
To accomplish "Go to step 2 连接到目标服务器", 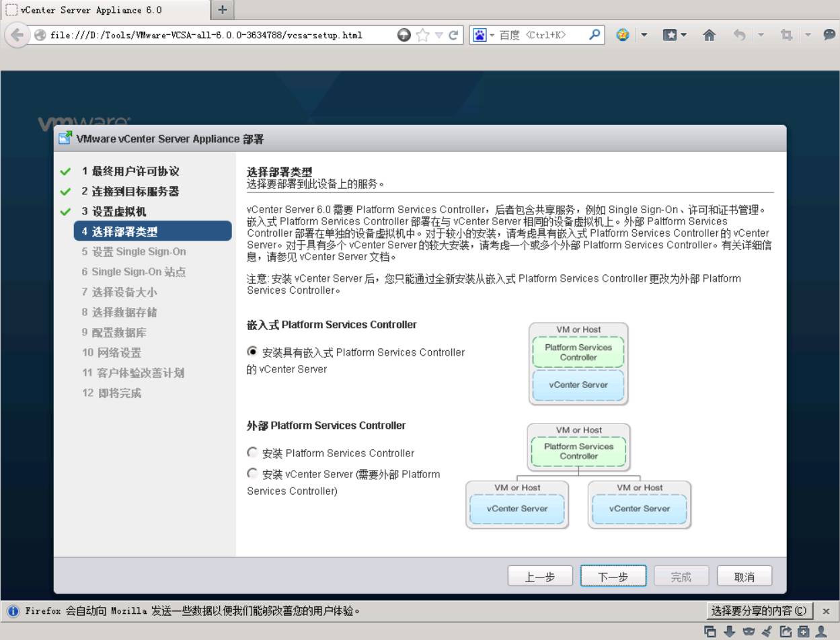I will point(130,192).
